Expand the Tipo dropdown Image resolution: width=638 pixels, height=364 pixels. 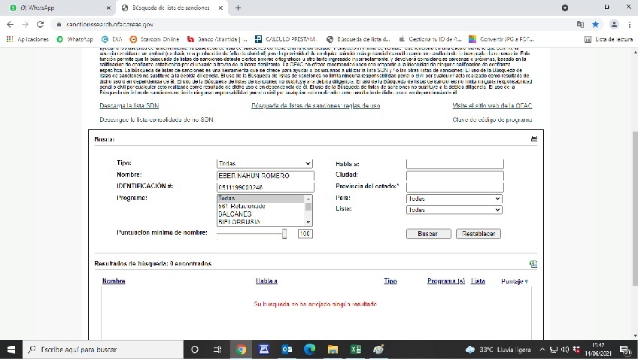tap(264, 163)
